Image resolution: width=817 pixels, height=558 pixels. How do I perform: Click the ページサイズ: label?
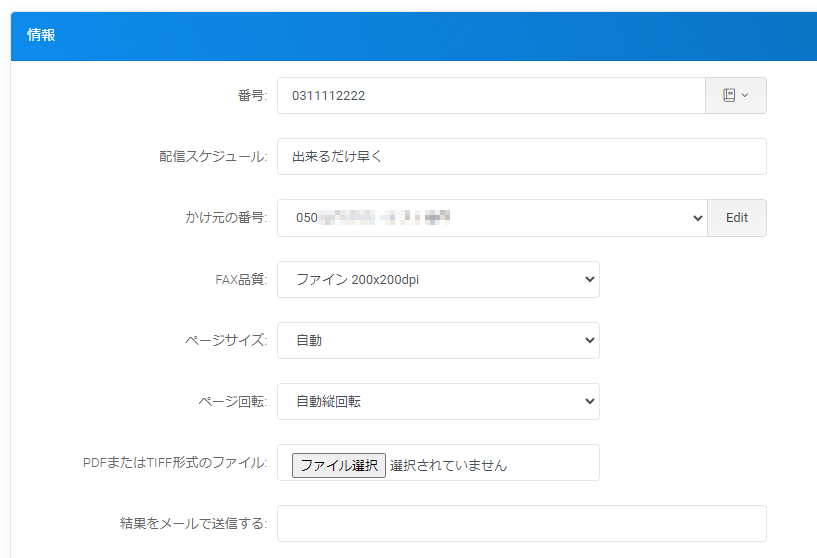tap(226, 341)
